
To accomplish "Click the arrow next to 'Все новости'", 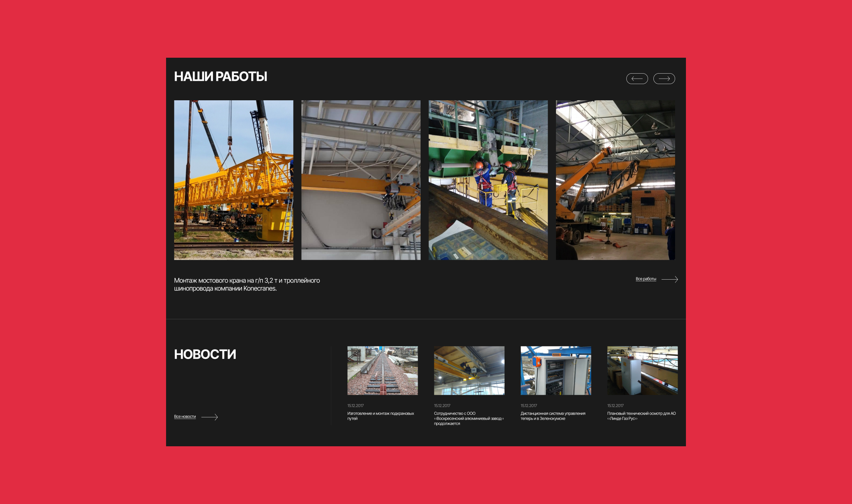I will click(x=209, y=417).
